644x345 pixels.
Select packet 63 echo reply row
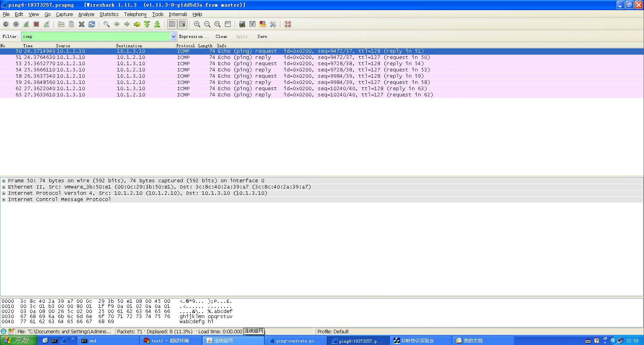click(x=322, y=95)
